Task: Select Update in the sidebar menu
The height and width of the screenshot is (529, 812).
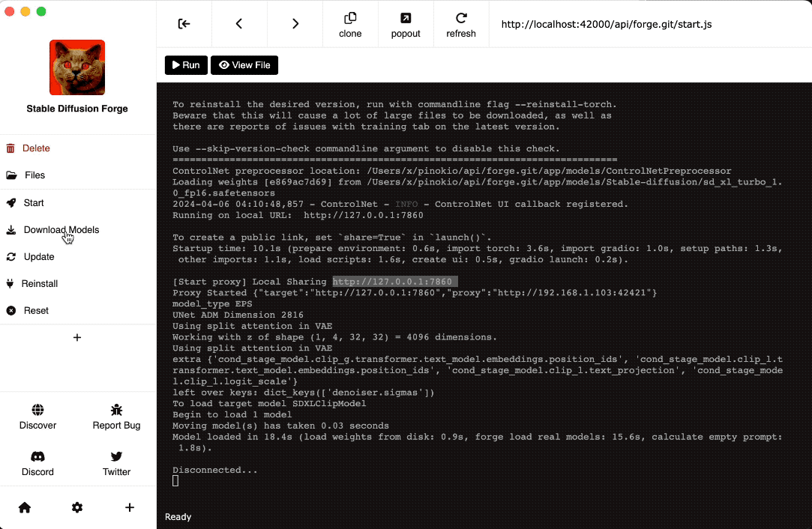Action: [x=37, y=256]
